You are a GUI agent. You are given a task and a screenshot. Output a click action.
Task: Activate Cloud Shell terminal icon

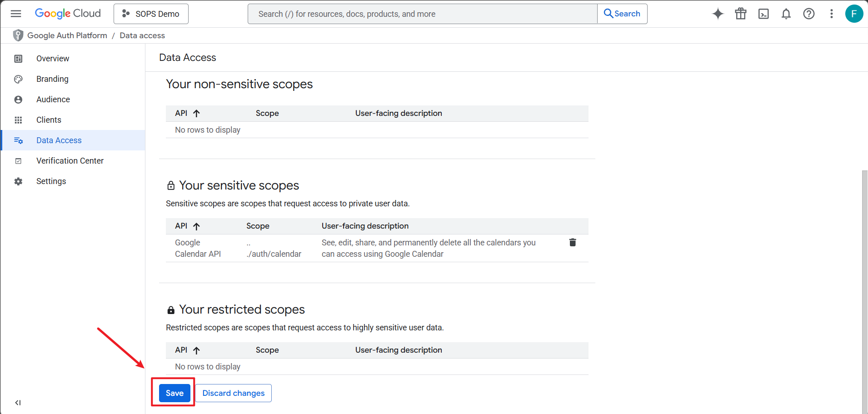(763, 14)
